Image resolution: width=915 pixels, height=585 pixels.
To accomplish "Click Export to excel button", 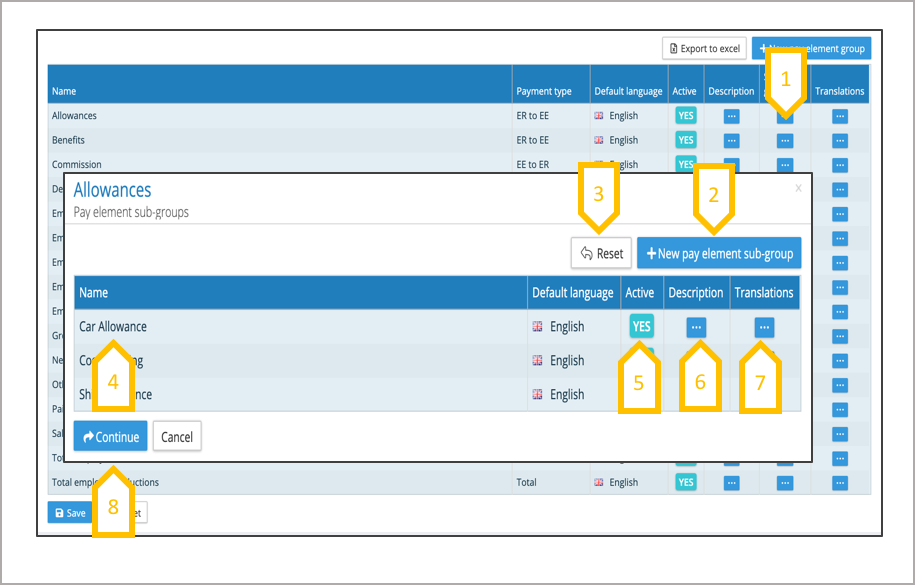I will [x=704, y=48].
